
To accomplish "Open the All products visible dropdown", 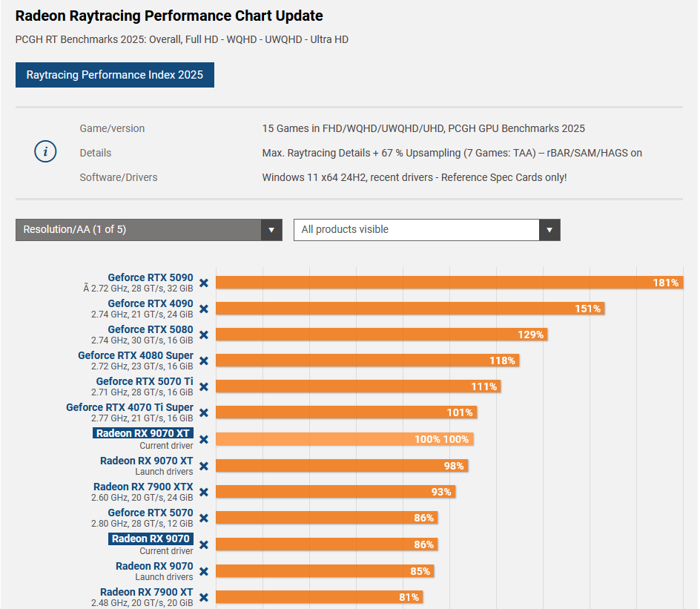I will click(x=417, y=230).
